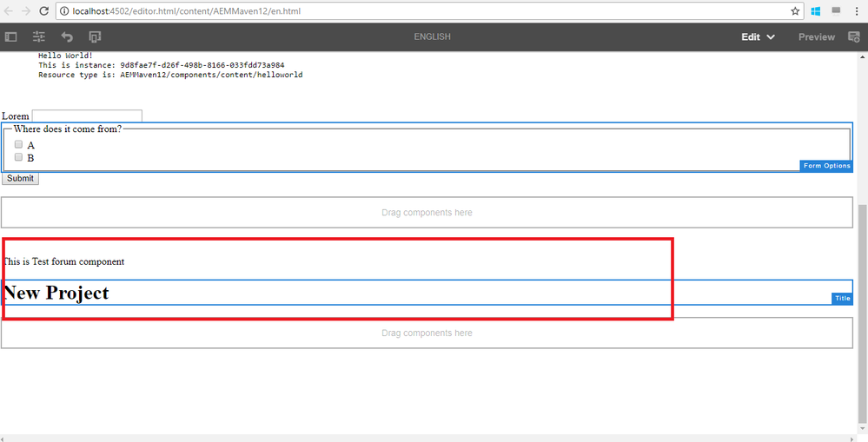This screenshot has width=868, height=442.
Task: Click 'This is Test forum component' text
Action: click(63, 261)
